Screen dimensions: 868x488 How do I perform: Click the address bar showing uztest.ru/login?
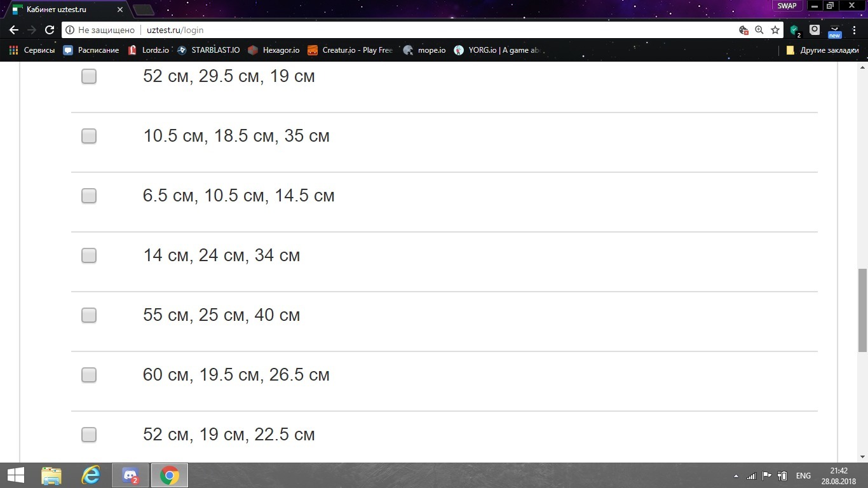click(x=381, y=30)
